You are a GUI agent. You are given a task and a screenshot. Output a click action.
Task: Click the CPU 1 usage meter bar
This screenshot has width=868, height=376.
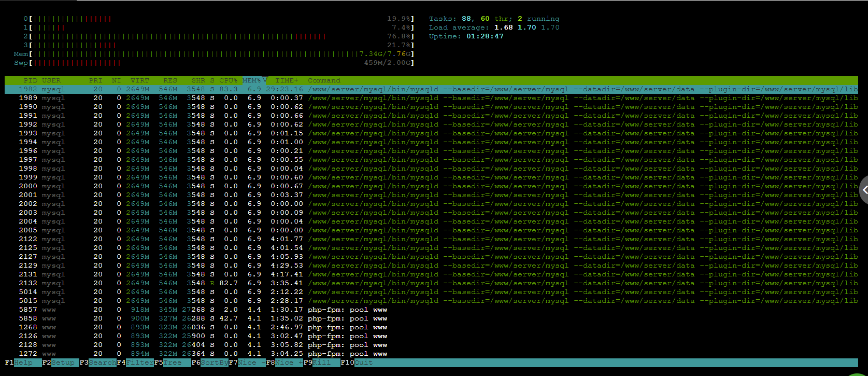(x=221, y=27)
